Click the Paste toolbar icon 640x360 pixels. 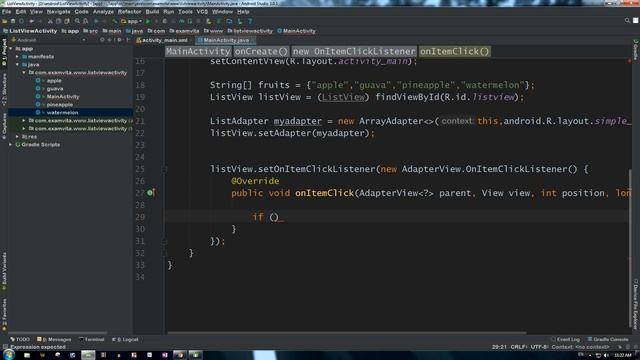(67, 21)
